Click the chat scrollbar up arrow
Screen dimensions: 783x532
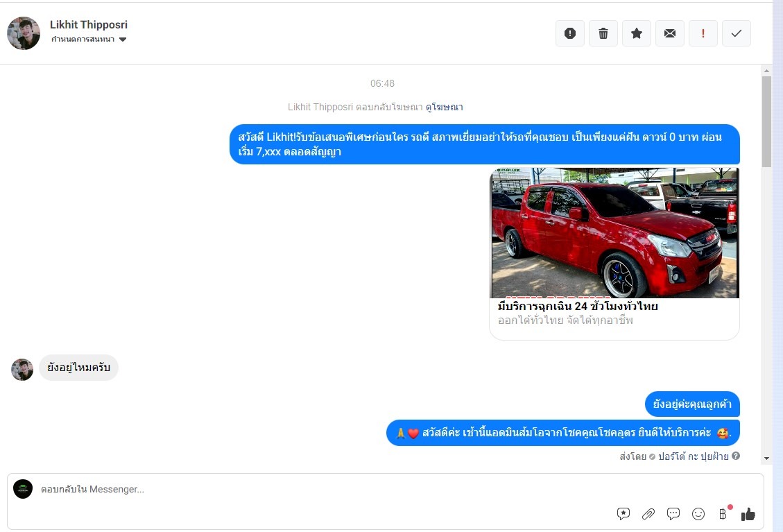point(766,71)
